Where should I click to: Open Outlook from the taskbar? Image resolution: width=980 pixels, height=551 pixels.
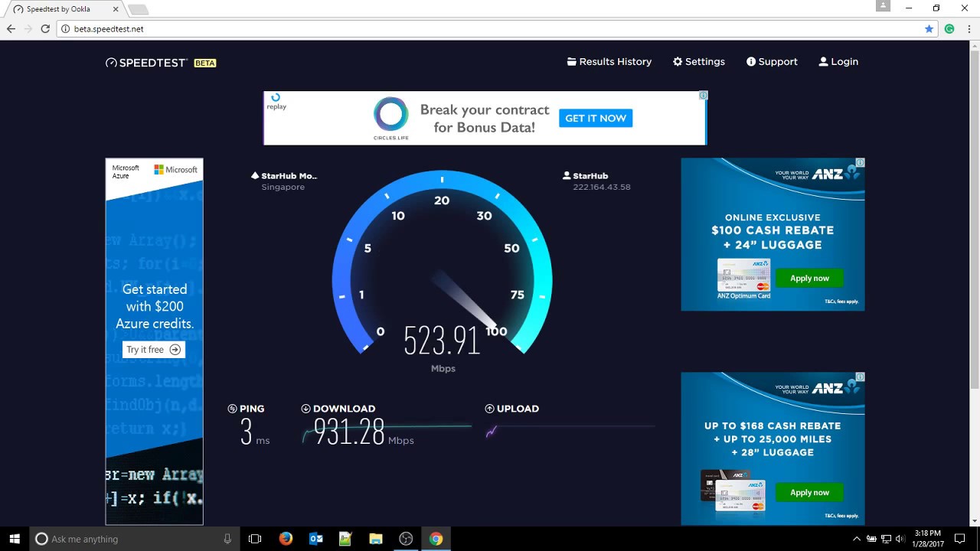pos(315,539)
